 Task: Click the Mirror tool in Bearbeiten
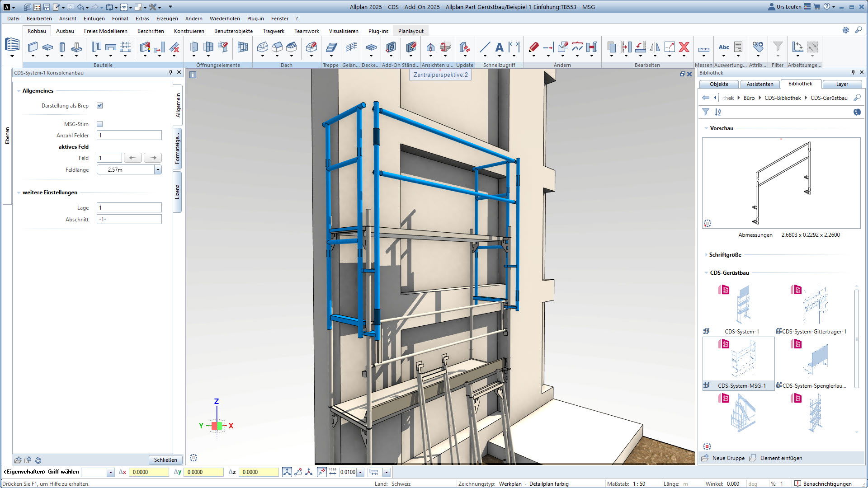click(x=655, y=47)
